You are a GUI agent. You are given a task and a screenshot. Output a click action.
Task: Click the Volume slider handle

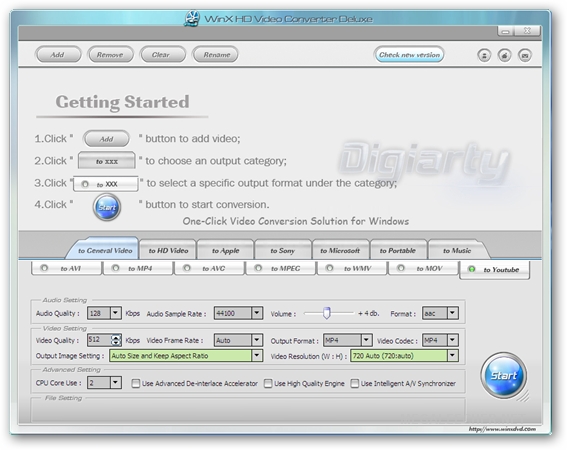pyautogui.click(x=327, y=313)
